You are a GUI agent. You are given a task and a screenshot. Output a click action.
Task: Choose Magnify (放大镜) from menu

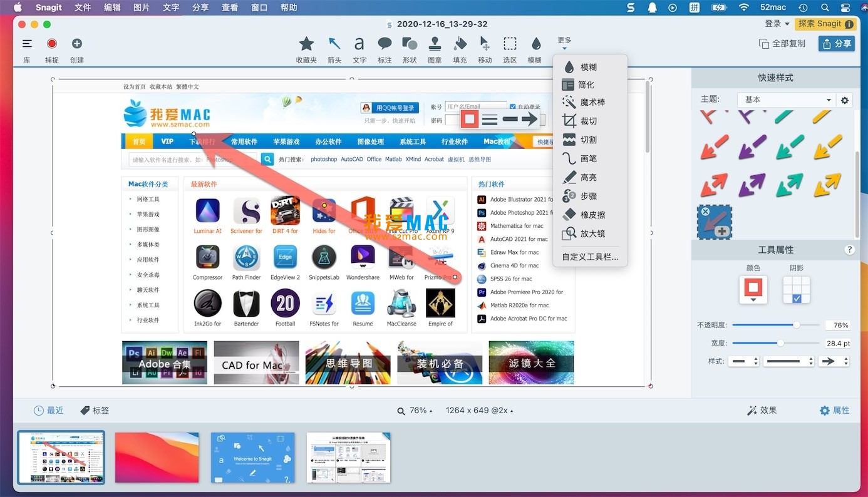click(592, 233)
